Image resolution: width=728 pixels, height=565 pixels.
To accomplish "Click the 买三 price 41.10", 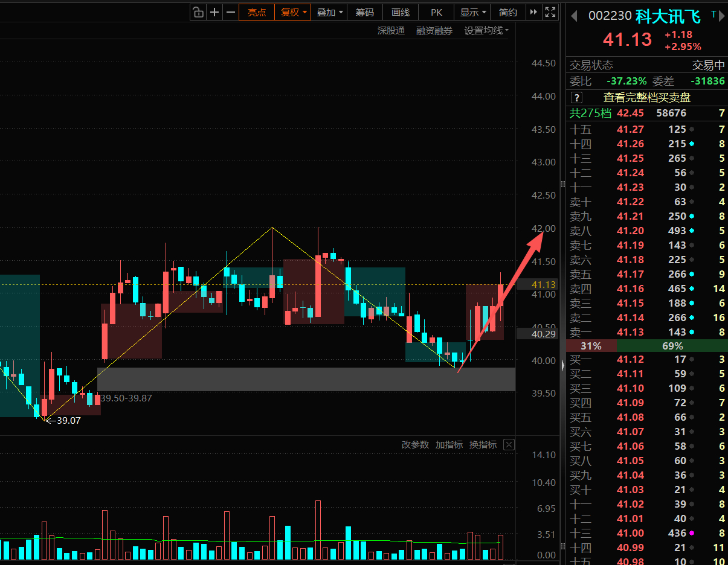I will [630, 388].
